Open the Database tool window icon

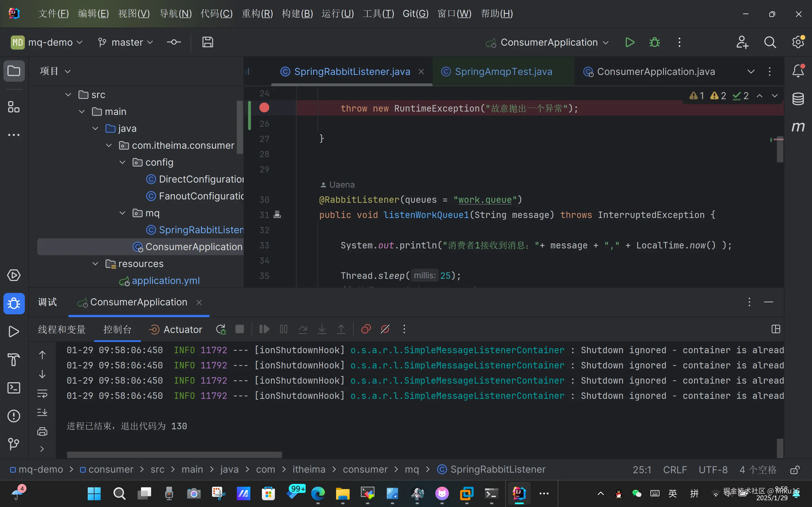point(798,99)
